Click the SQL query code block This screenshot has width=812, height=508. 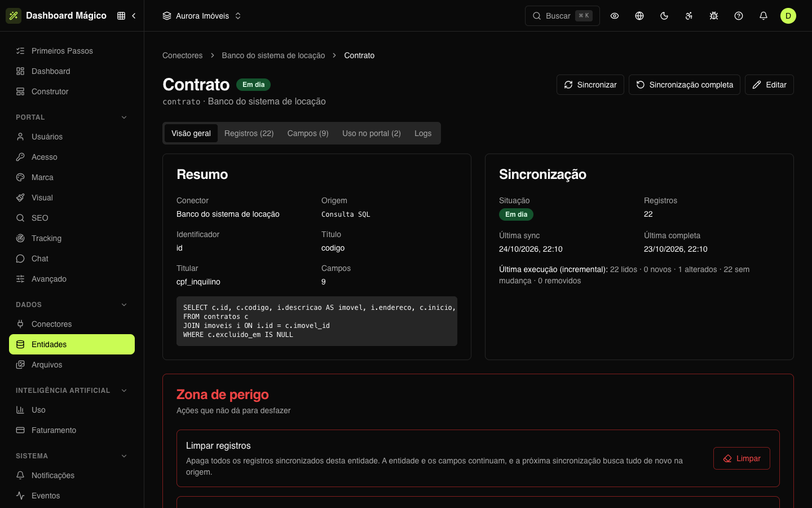click(317, 321)
